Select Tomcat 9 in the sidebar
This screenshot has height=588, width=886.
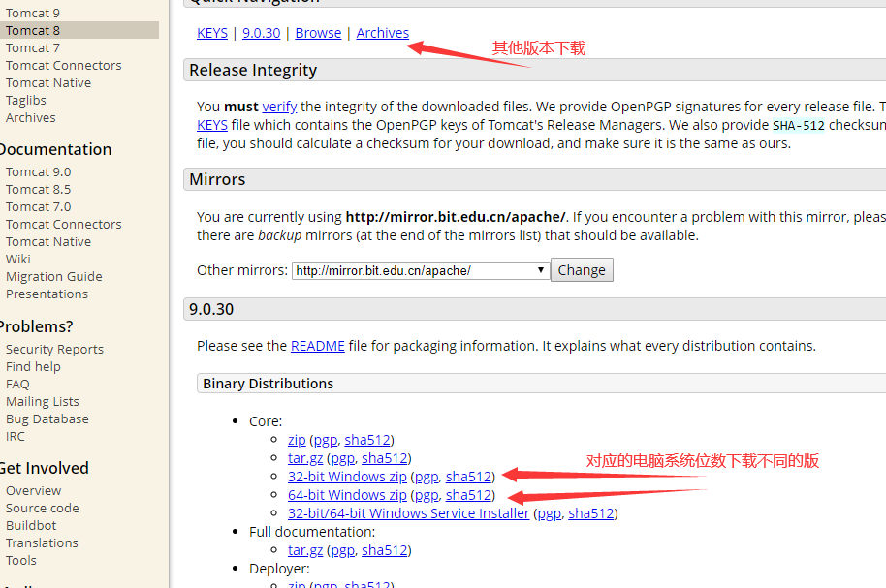click(33, 12)
